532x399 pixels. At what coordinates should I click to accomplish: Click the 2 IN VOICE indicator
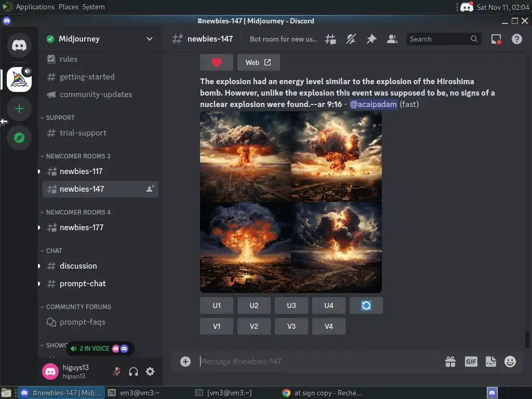point(100,349)
